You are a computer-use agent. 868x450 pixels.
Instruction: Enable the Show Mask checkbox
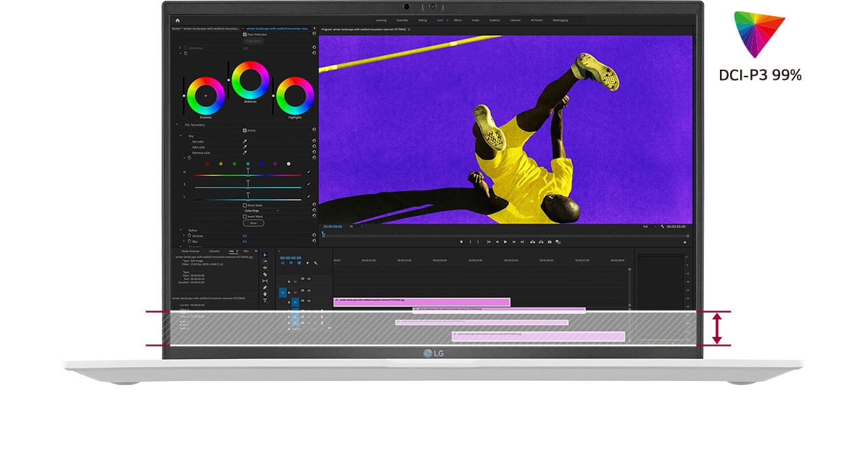[245, 205]
